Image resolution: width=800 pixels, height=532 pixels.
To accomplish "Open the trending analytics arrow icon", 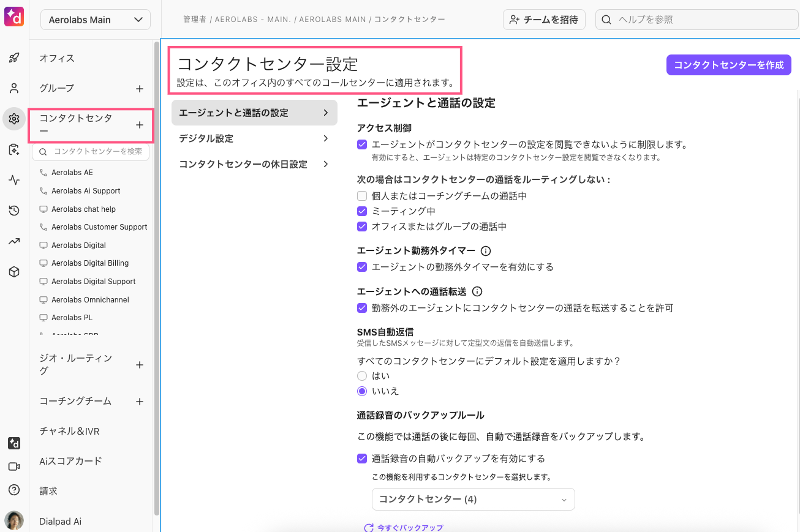I will tap(14, 241).
